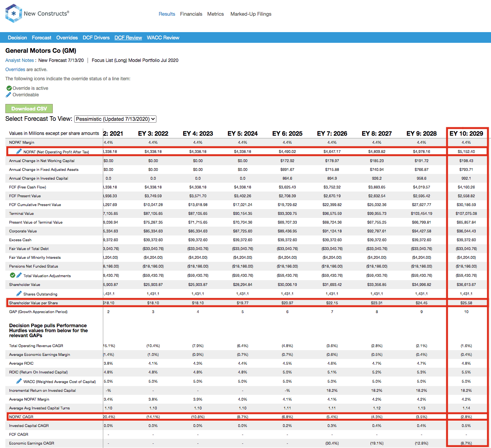The image size is (491, 448).
Task: Click the EY 3: 2022 column header
Action: click(x=153, y=133)
